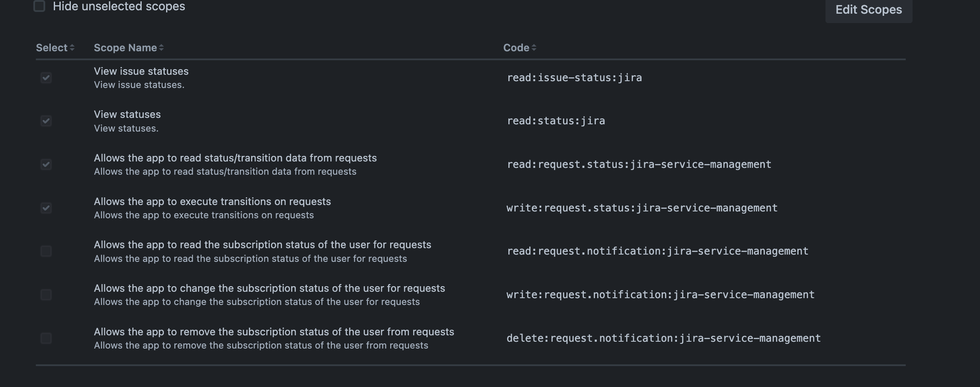Click the Select column header label
Viewport: 980px width, 387px height.
(52, 48)
